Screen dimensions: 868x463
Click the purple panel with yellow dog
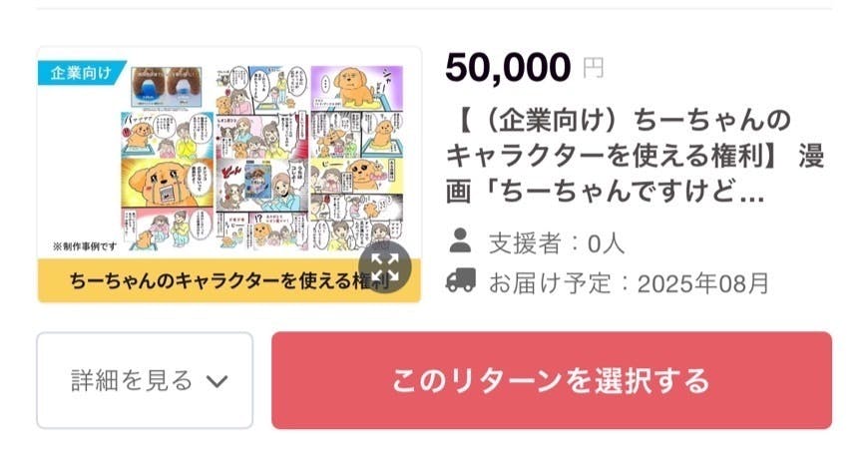[x=354, y=88]
